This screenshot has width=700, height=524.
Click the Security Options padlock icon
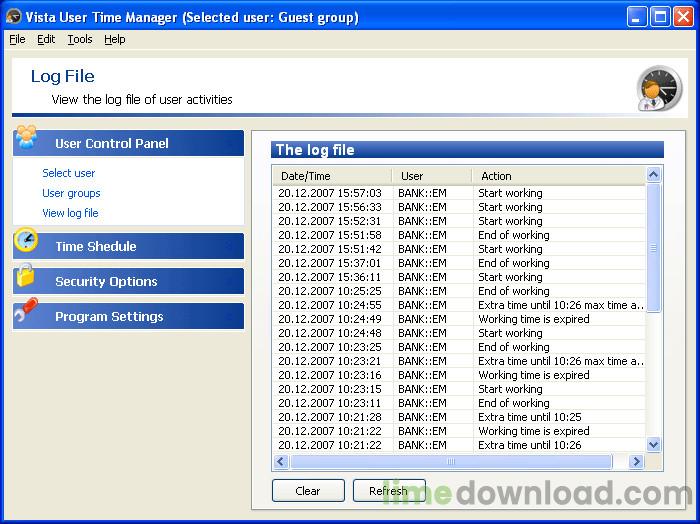(25, 275)
